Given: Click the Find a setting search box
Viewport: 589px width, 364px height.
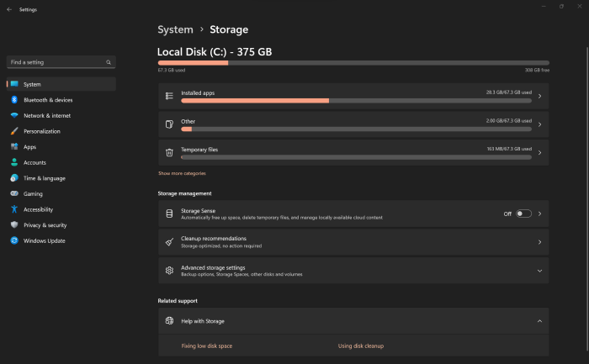Looking at the screenshot, I should point(56,62).
